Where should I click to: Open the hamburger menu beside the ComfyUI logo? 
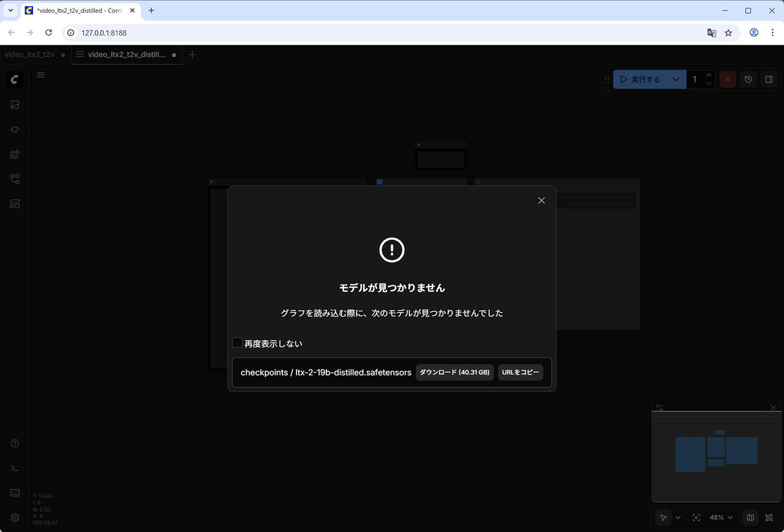[x=40, y=75]
